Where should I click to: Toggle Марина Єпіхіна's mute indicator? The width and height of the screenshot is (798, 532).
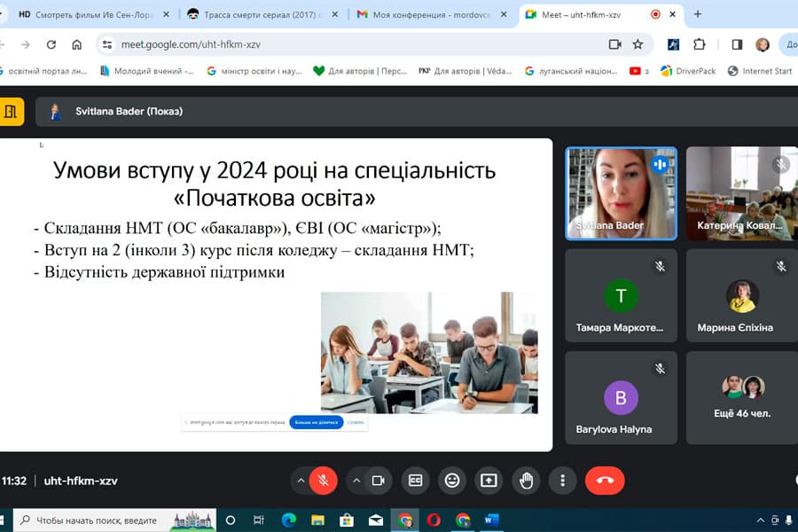781,265
